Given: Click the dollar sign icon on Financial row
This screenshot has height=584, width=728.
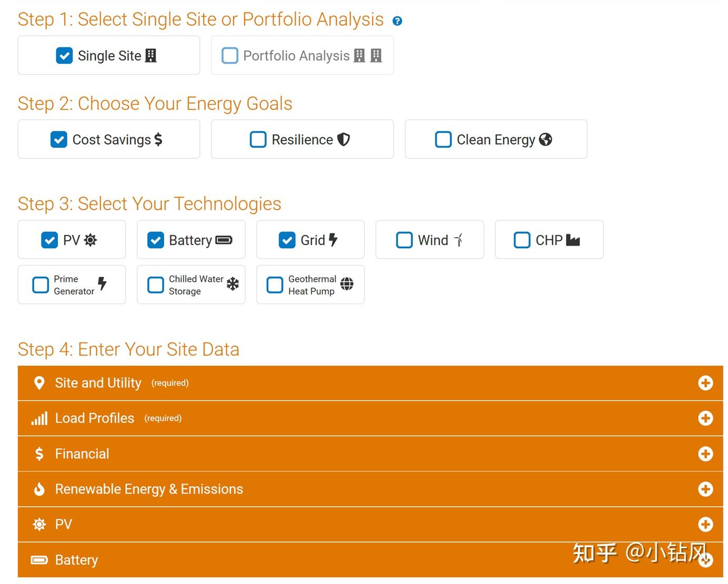Looking at the screenshot, I should click(x=39, y=454).
